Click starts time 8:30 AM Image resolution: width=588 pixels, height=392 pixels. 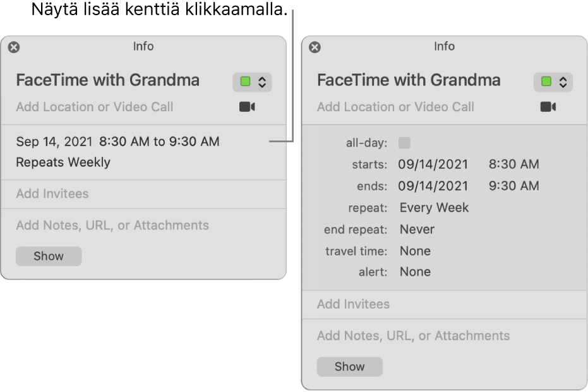tap(513, 164)
